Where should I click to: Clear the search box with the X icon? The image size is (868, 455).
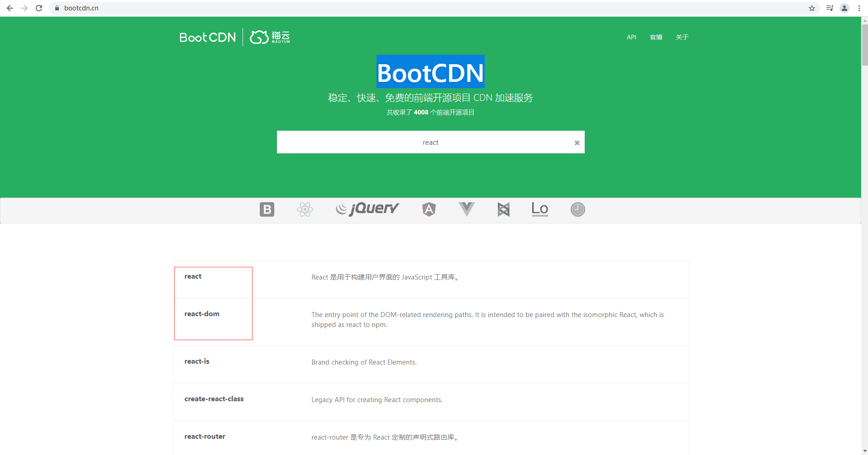[577, 142]
